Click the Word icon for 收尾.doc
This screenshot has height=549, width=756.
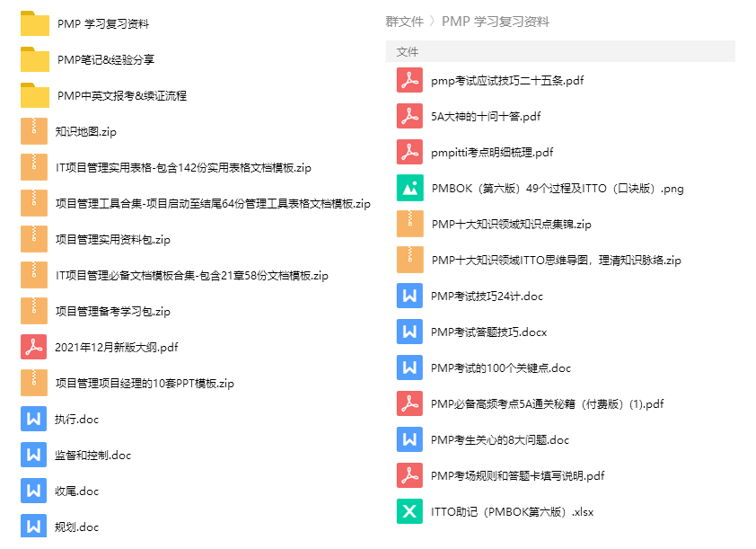point(34,491)
